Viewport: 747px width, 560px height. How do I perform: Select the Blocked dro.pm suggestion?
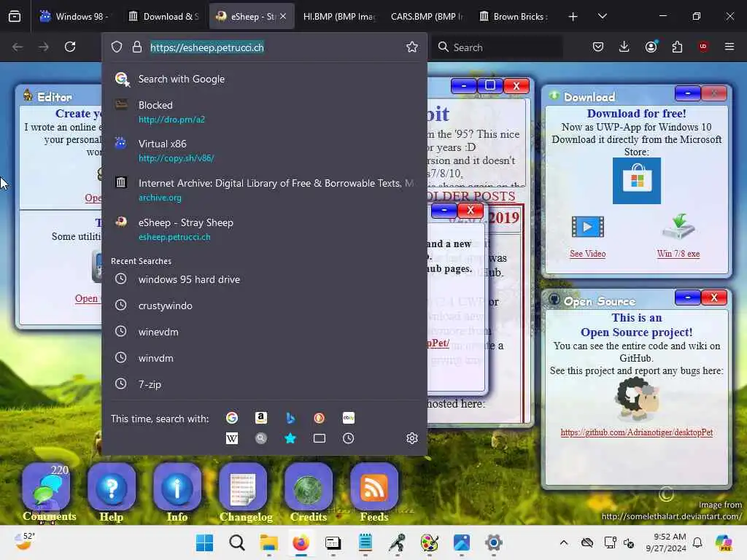(x=264, y=112)
